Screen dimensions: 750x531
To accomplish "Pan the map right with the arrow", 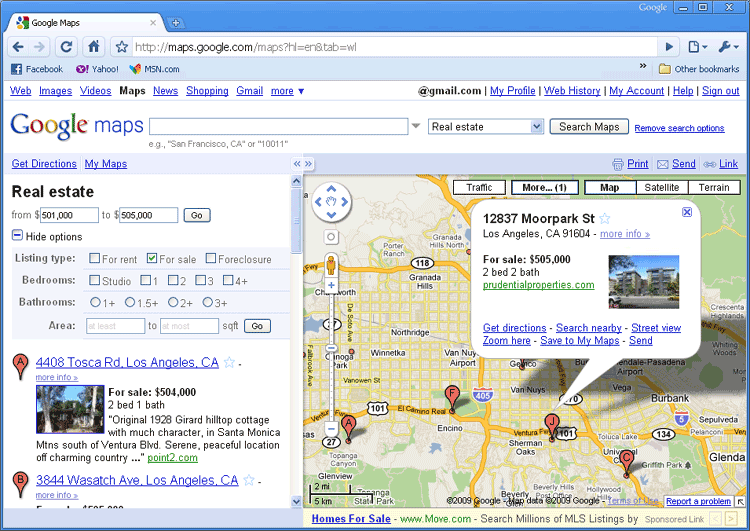I will tap(344, 202).
